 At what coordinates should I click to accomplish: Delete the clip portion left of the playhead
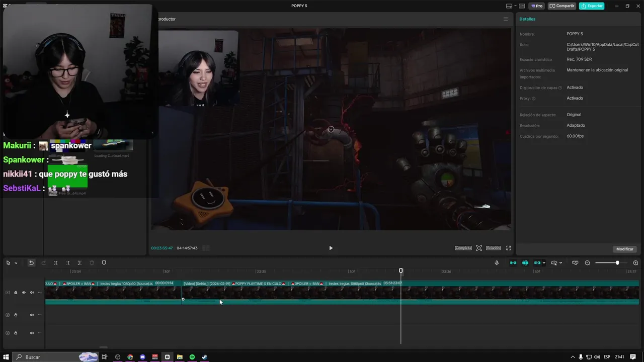[x=67, y=262]
